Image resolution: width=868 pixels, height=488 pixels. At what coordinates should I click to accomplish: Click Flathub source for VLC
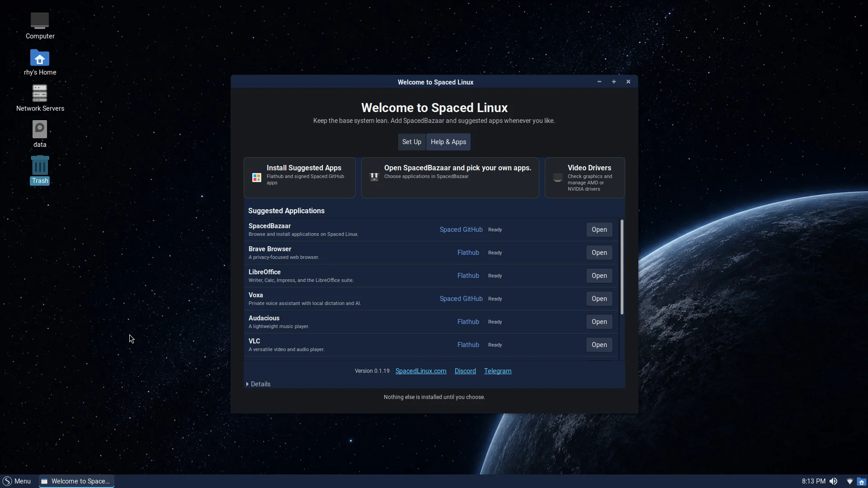(468, 345)
